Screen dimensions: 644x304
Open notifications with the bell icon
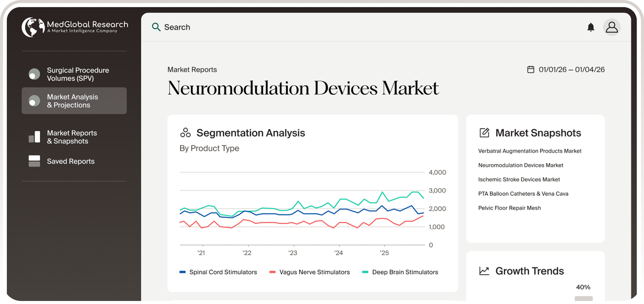591,27
